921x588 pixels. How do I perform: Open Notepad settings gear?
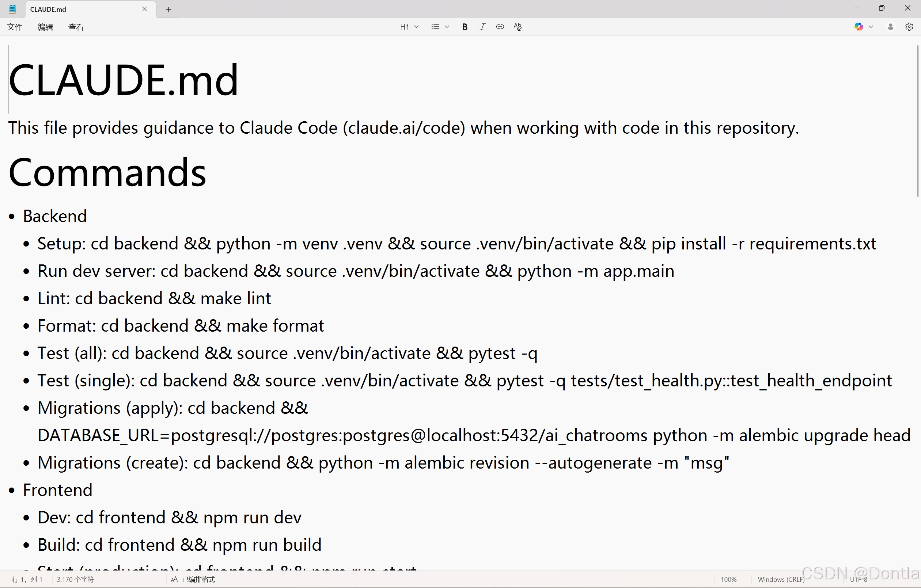click(909, 27)
